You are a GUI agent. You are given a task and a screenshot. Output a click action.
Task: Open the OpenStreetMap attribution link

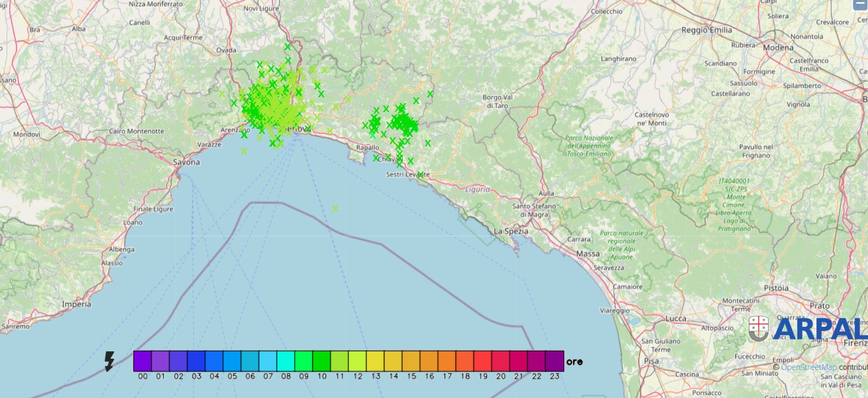pos(808,367)
